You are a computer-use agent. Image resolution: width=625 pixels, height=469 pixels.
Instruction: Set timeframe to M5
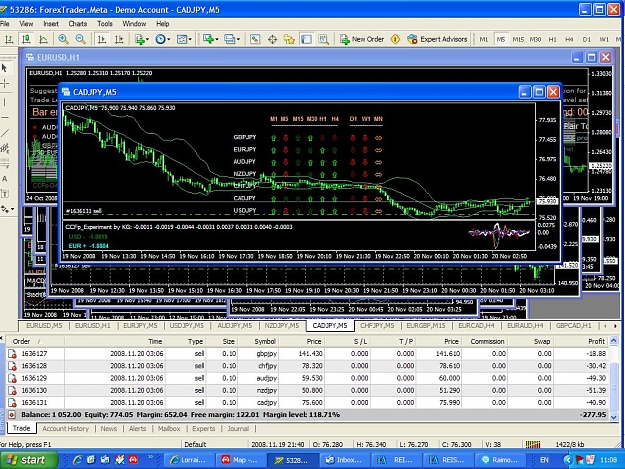click(x=501, y=39)
